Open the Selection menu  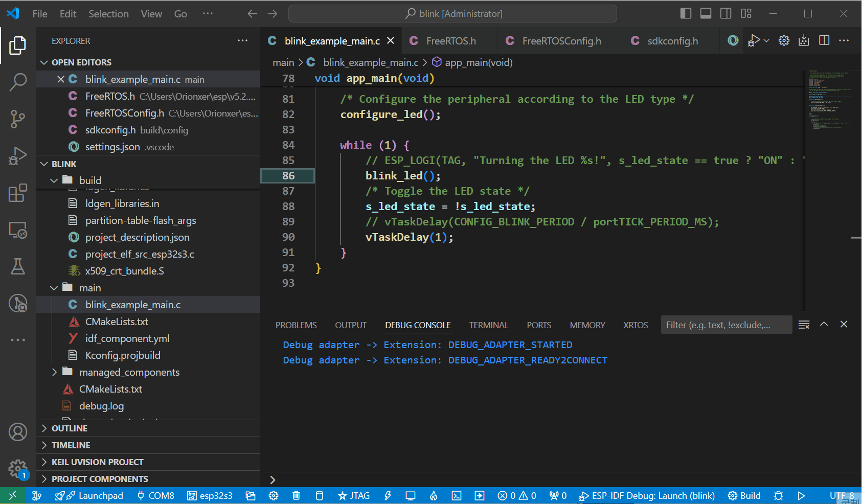[x=108, y=14]
